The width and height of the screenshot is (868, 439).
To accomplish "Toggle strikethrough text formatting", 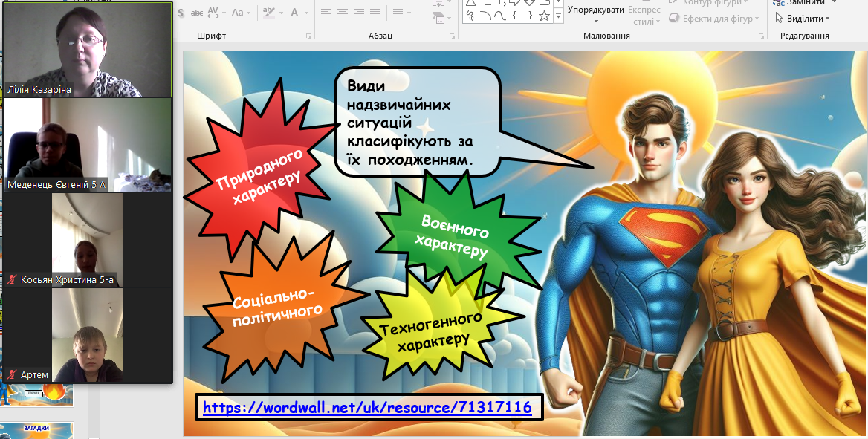I will pos(196,12).
